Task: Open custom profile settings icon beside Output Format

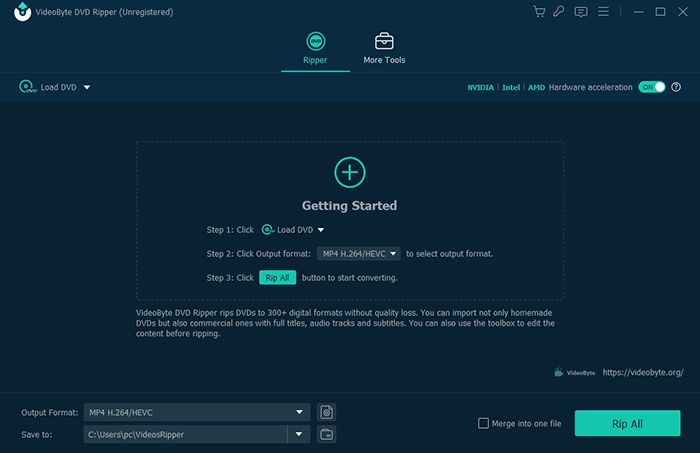Action: (326, 412)
